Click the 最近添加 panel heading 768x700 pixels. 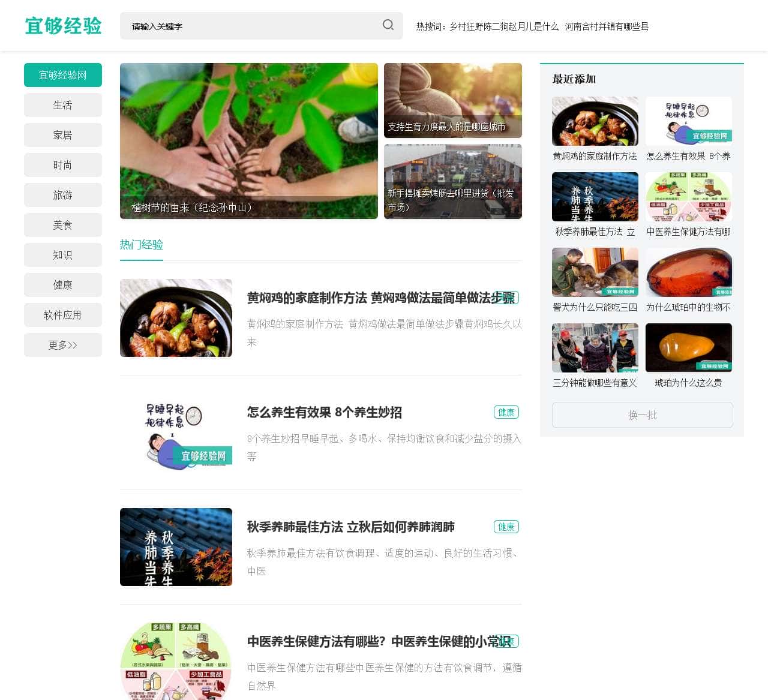pos(574,79)
